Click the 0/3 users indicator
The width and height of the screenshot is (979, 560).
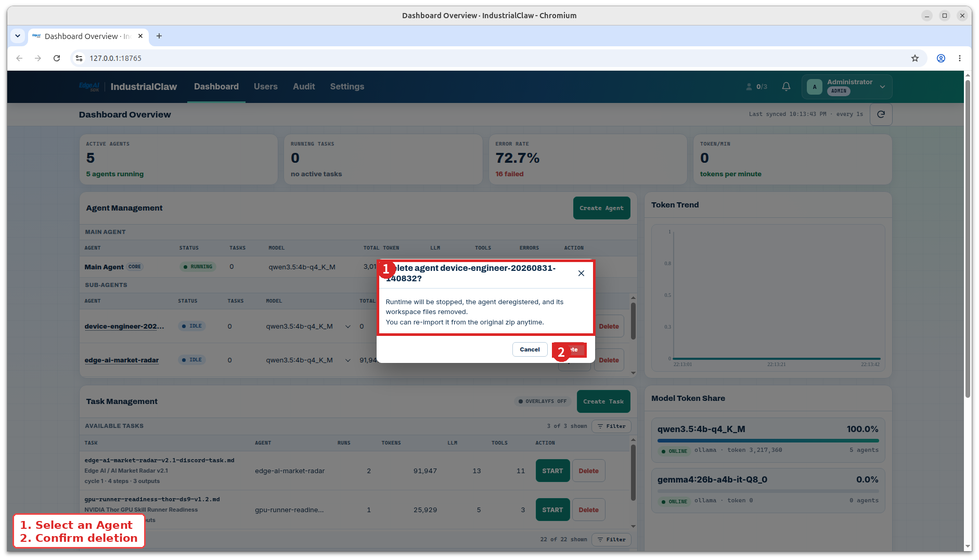click(756, 87)
